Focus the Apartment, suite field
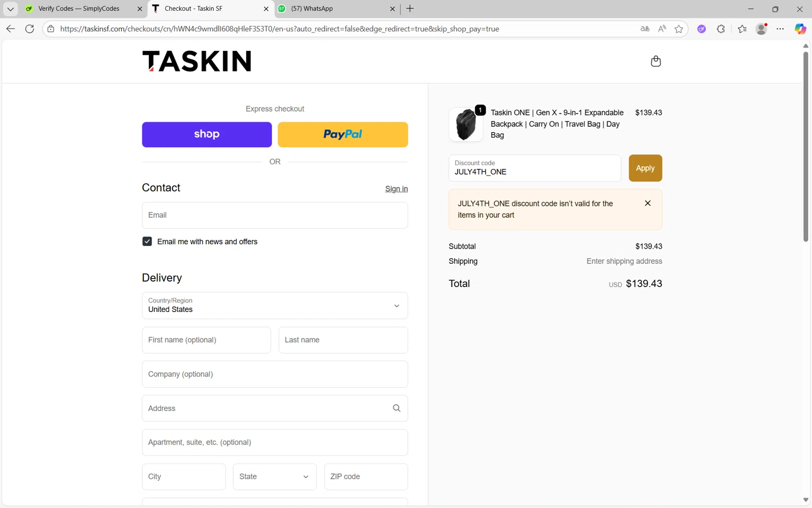Viewport: 812px width, 508px height. click(275, 442)
